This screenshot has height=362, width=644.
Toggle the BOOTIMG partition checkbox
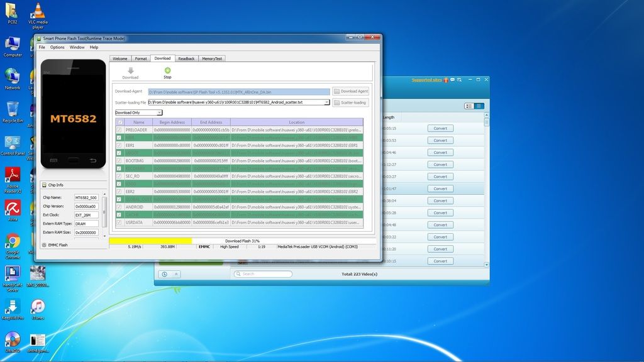click(x=119, y=161)
